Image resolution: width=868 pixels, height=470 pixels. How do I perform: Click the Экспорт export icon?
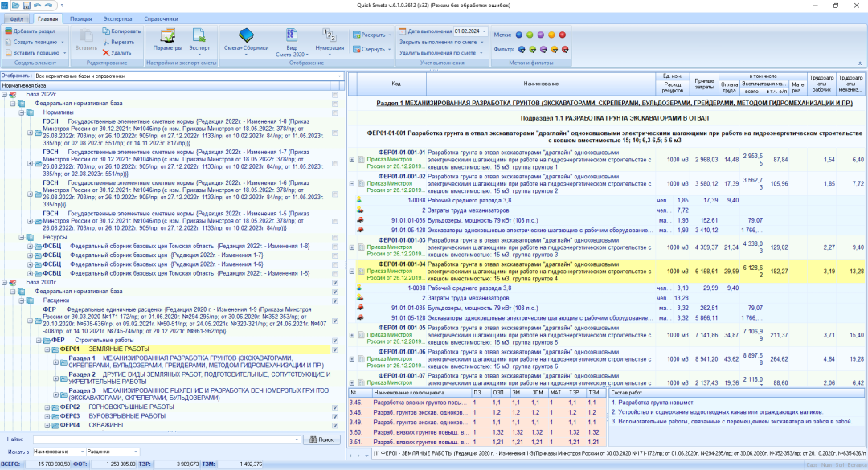pyautogui.click(x=199, y=35)
